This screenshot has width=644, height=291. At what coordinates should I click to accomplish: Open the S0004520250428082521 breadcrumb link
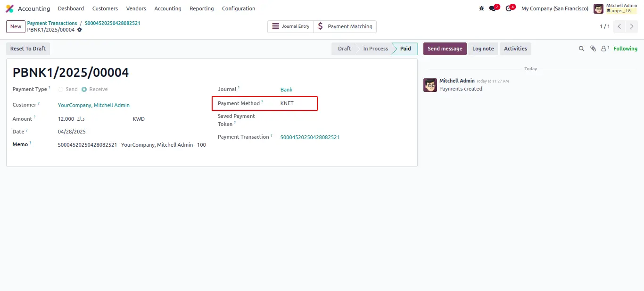(x=113, y=23)
